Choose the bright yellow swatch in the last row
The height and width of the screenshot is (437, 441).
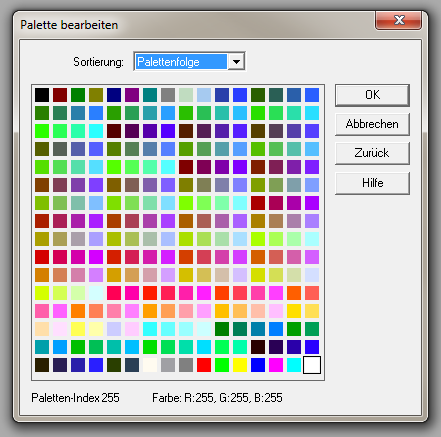coord(240,365)
